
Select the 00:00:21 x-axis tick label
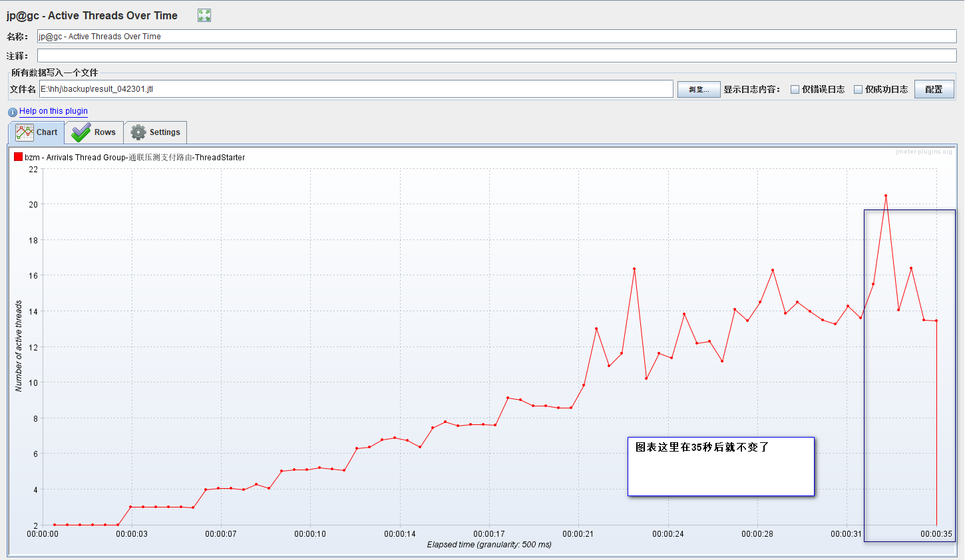click(x=578, y=534)
